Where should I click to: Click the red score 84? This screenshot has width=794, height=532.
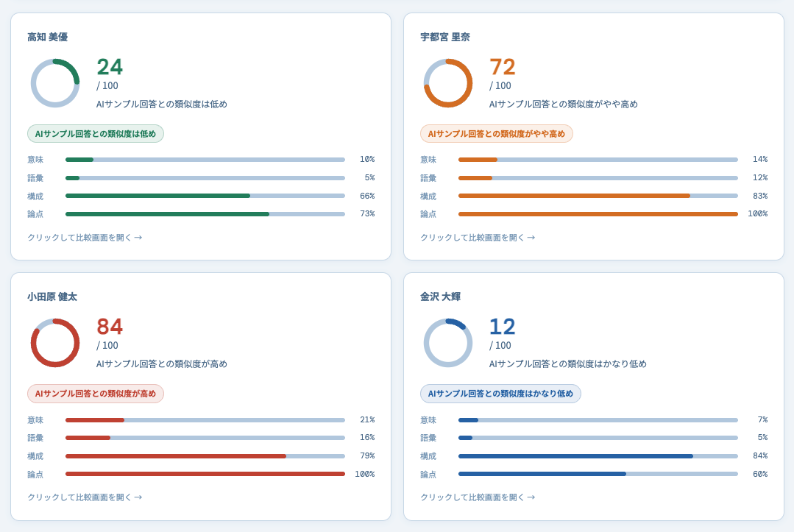coord(110,327)
